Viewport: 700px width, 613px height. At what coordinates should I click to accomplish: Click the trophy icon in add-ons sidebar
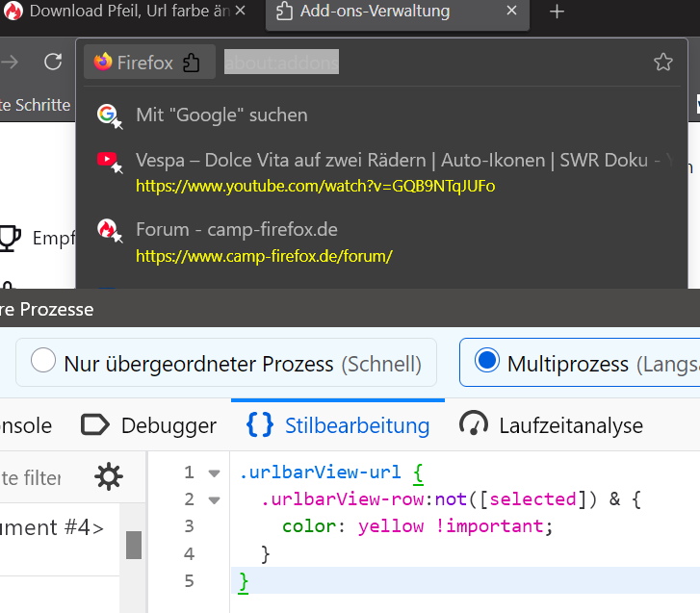pyautogui.click(x=9, y=237)
